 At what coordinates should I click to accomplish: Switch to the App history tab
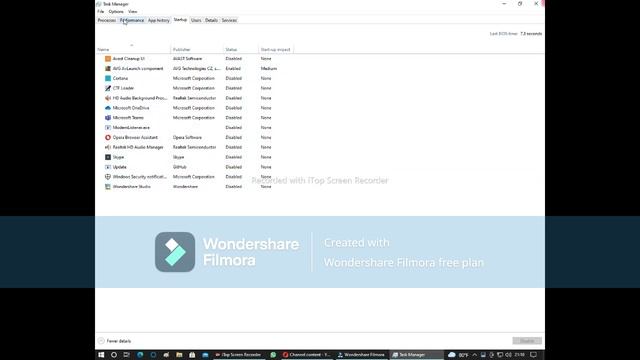point(159,20)
